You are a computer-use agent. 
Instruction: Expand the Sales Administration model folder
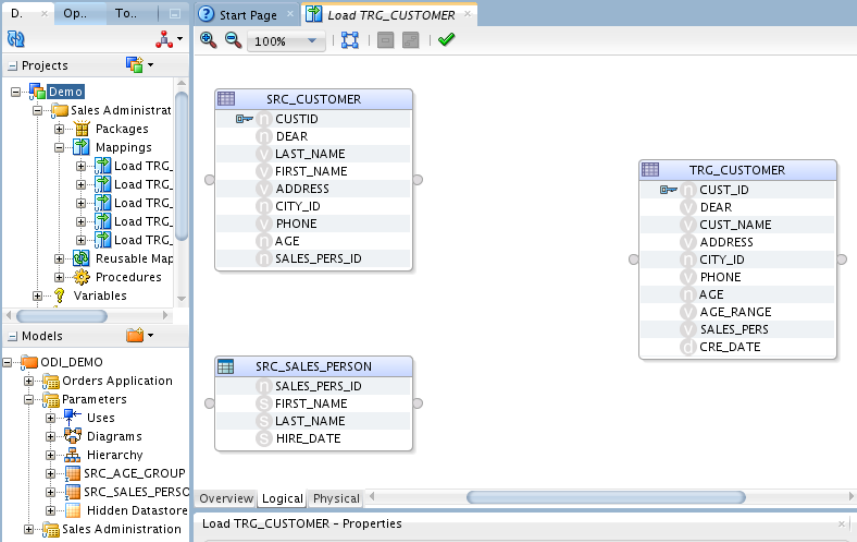coord(28,529)
